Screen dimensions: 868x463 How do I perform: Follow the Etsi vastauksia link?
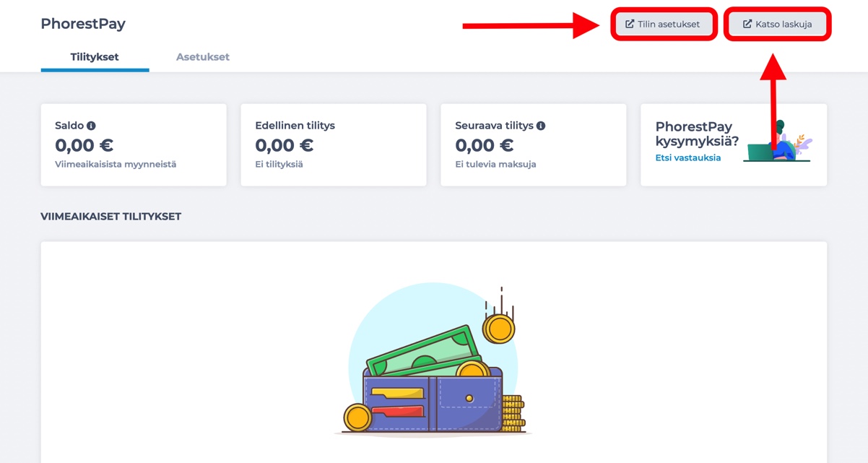[688, 157]
